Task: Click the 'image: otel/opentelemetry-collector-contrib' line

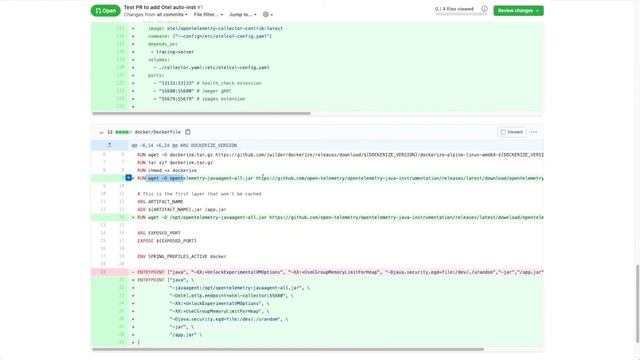Action: pyautogui.click(x=216, y=29)
